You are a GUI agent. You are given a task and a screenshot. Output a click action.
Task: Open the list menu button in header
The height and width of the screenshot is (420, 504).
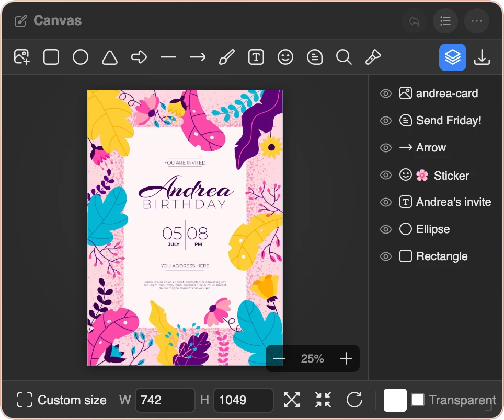(x=445, y=21)
